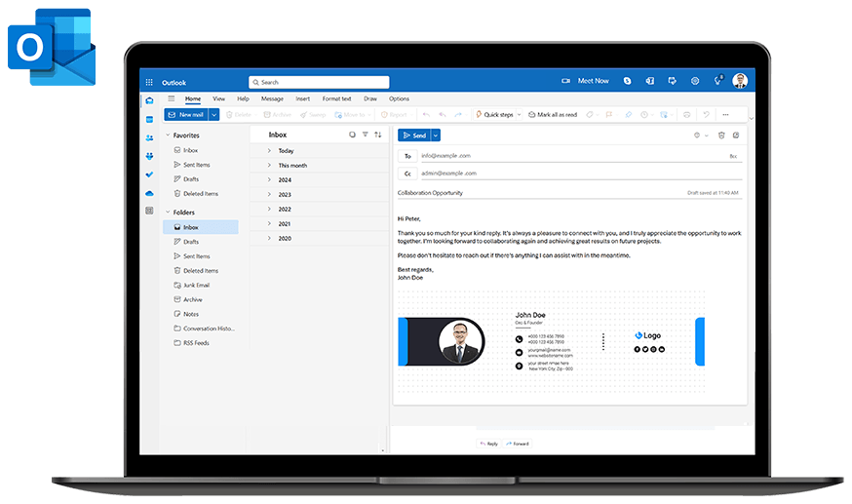Screen dimensions: 852x504
Task: Open the OneNote feed icon
Action: coord(650,81)
